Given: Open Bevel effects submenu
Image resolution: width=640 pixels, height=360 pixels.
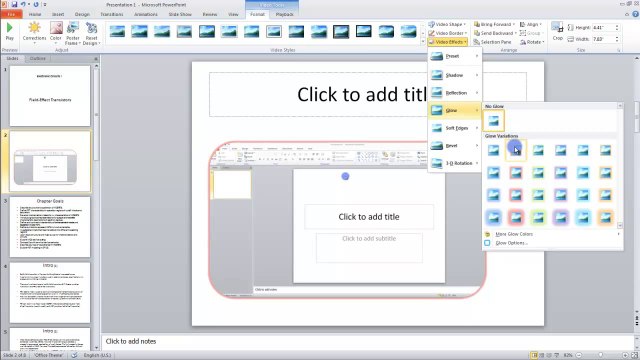Looking at the screenshot, I should (455, 145).
